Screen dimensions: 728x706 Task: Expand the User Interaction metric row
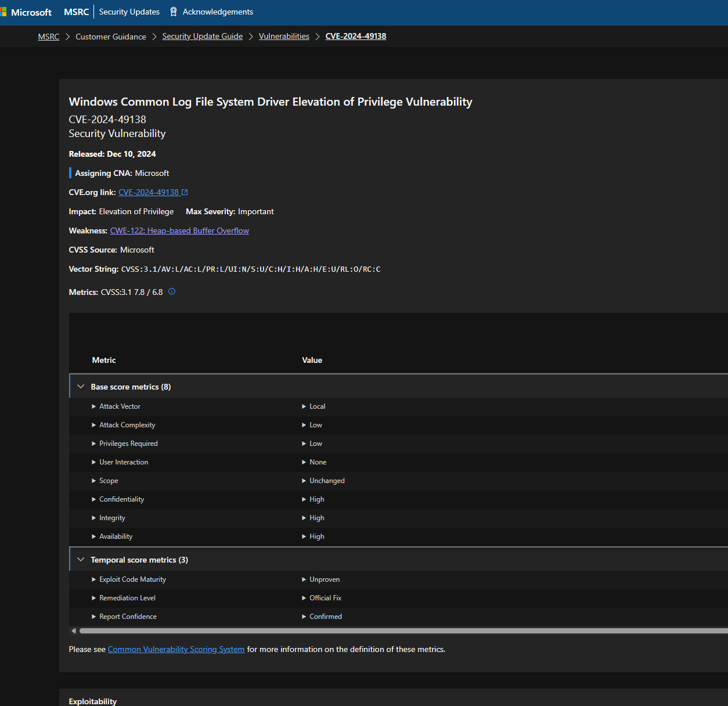click(x=94, y=462)
